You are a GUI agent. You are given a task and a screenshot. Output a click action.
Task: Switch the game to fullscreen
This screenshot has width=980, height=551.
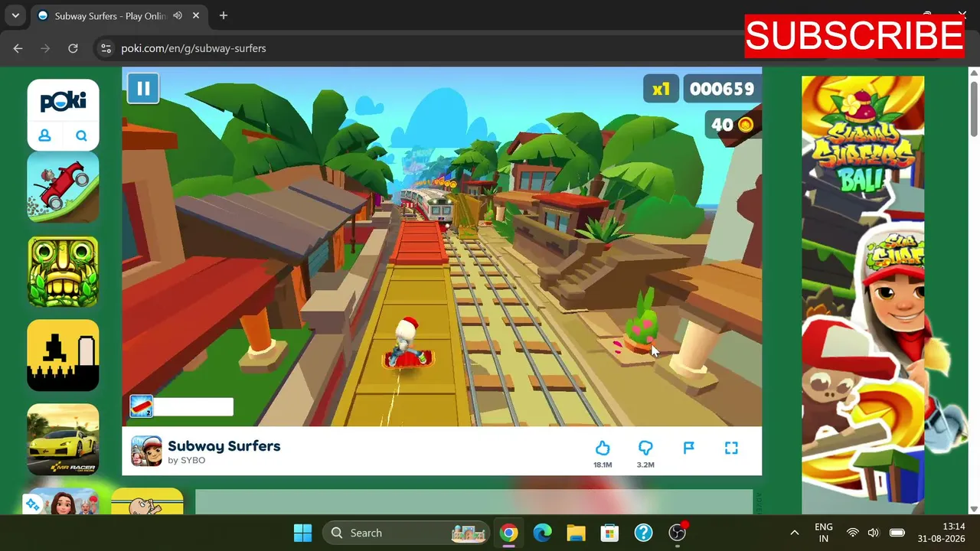click(731, 448)
